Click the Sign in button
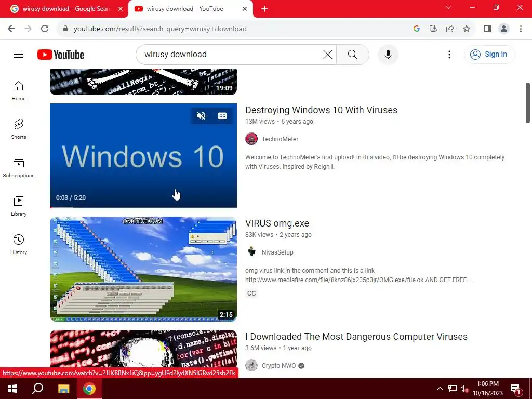 pos(489,54)
